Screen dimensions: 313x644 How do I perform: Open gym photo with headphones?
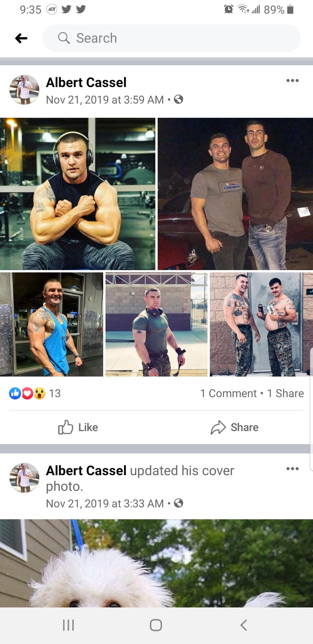click(78, 194)
